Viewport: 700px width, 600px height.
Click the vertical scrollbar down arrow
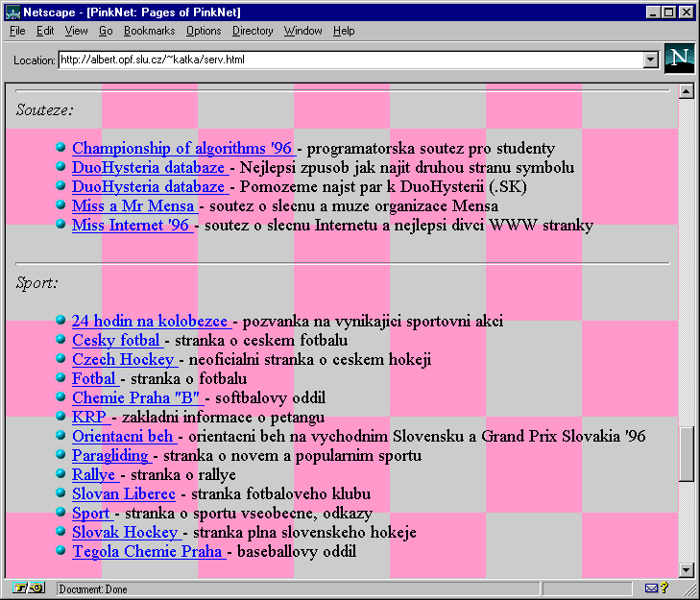point(686,569)
